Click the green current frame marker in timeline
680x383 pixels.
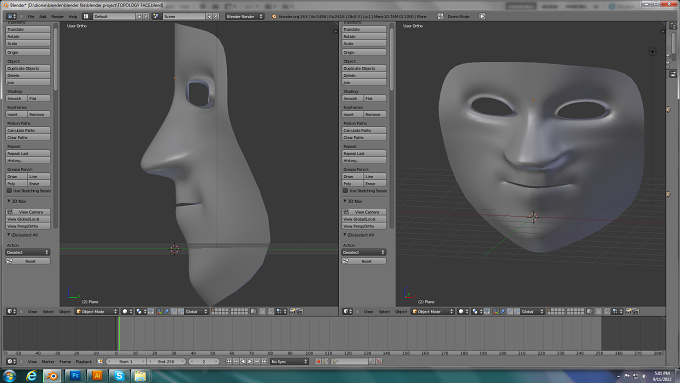click(119, 334)
